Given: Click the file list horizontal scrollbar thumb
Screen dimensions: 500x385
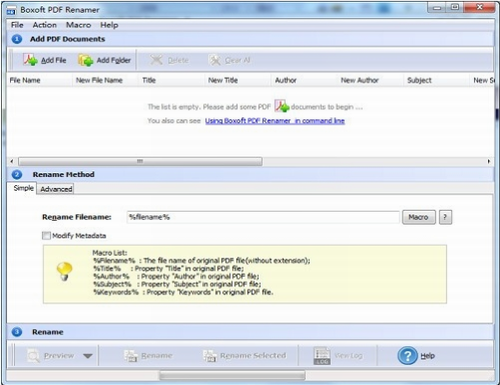Looking at the screenshot, I should (140, 162).
